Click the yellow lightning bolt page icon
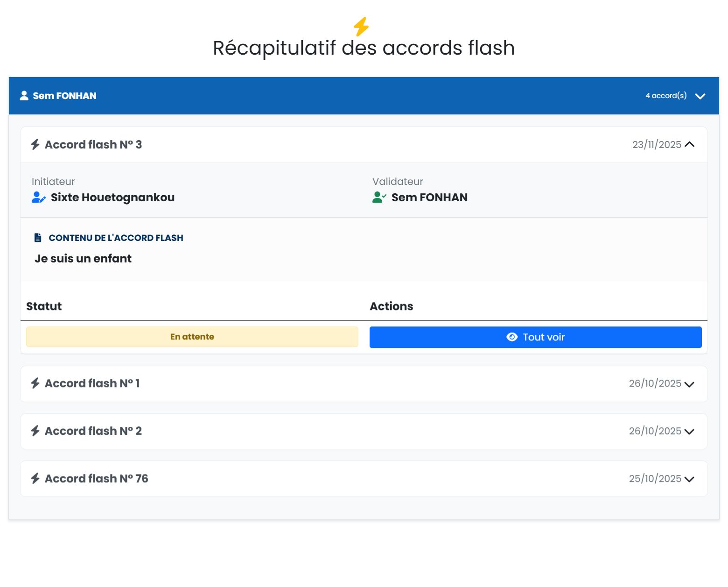 361,27
